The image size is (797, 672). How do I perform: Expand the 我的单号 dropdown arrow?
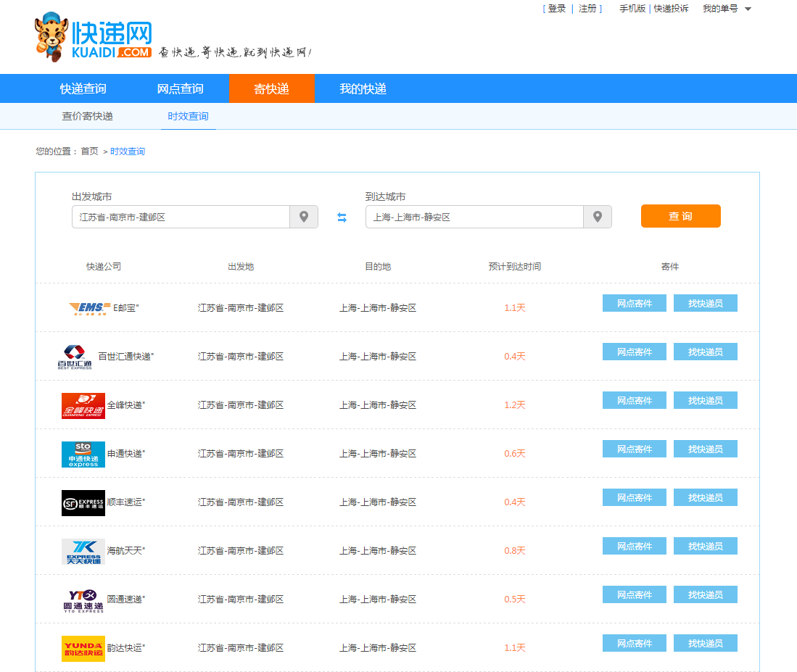tap(748, 9)
